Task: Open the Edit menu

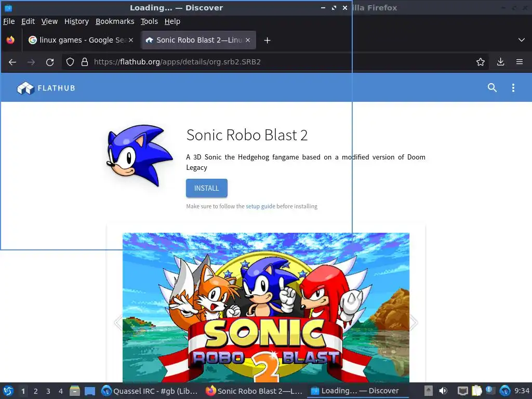Action: pos(28,21)
